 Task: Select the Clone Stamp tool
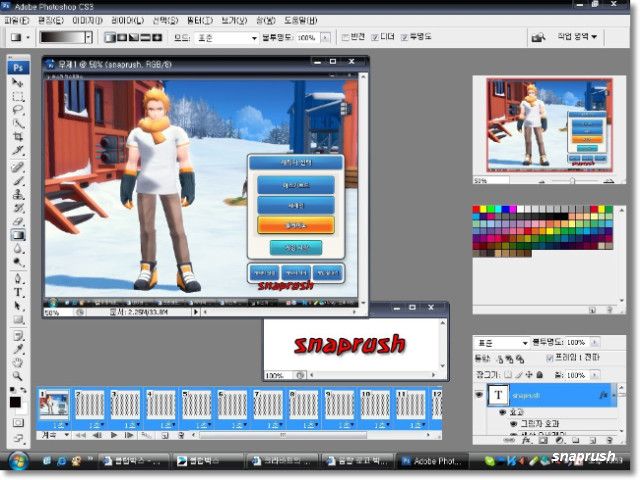pos(18,194)
